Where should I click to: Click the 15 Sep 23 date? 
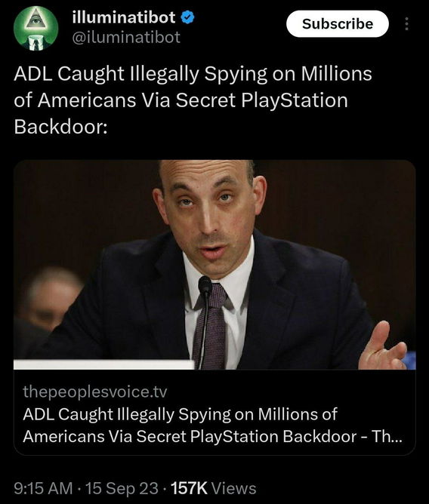click(x=122, y=488)
